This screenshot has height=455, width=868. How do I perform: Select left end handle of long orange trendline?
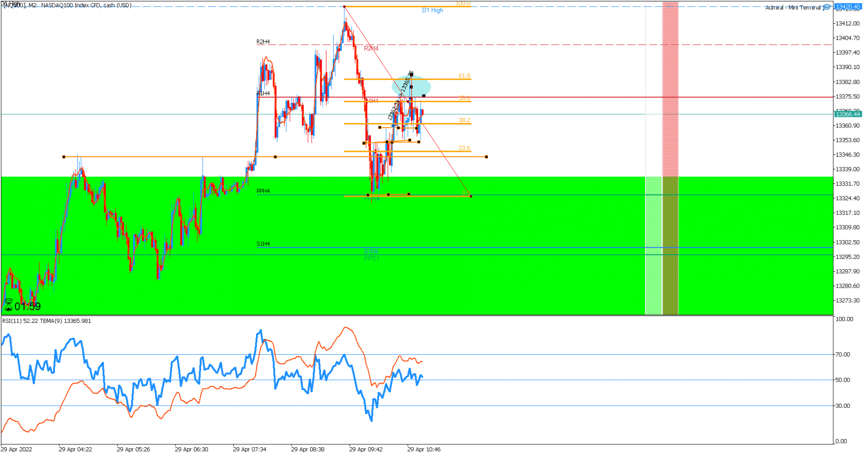[x=64, y=157]
